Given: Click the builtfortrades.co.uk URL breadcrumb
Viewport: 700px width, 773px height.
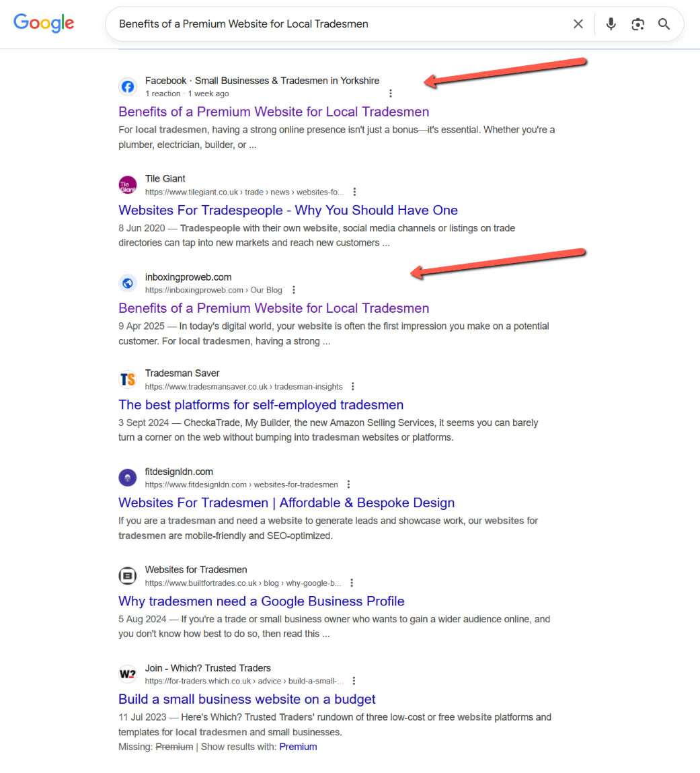Looking at the screenshot, I should 243,583.
